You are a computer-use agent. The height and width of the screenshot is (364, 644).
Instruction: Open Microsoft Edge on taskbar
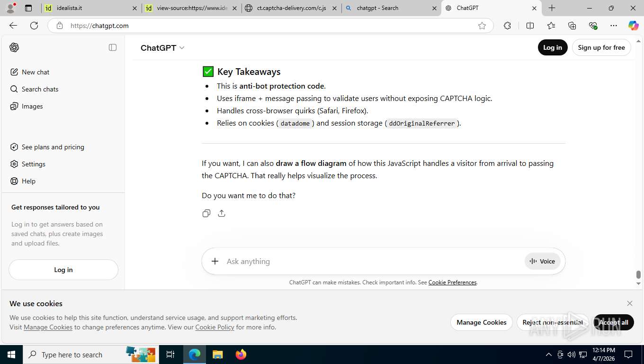pyautogui.click(x=195, y=355)
